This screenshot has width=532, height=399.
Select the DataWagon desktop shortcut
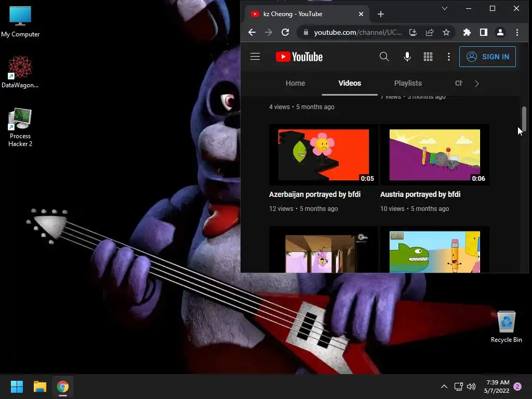pos(20,72)
